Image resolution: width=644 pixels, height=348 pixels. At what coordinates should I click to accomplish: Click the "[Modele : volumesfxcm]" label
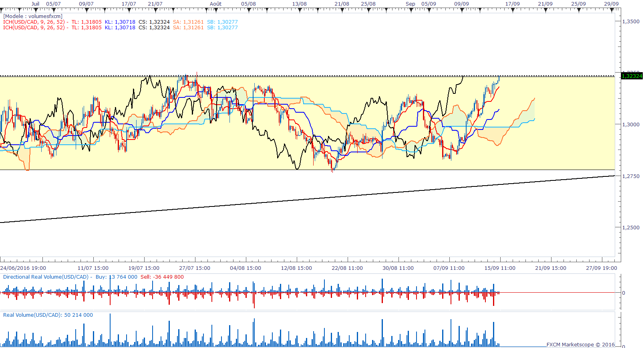tap(33, 16)
